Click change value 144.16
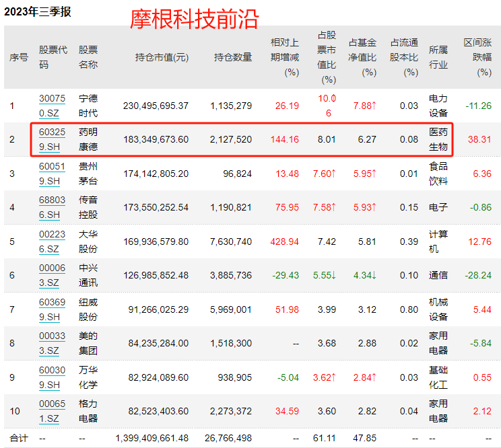 (x=285, y=139)
